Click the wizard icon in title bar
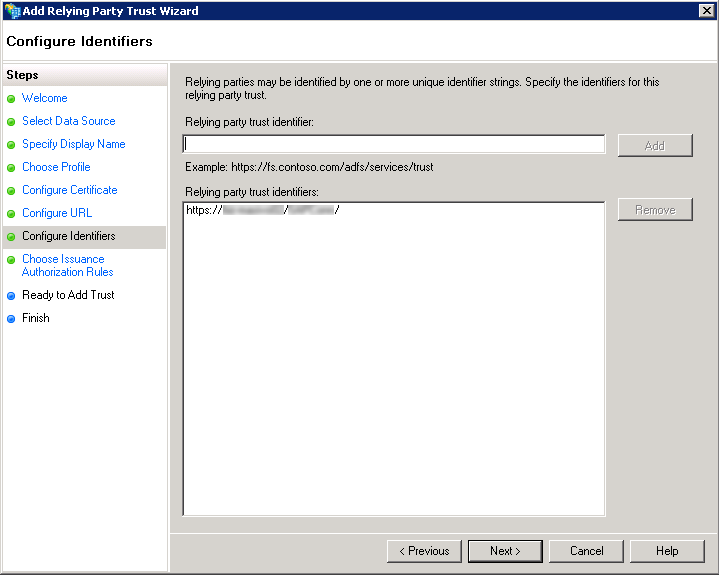The image size is (719, 575). point(13,11)
